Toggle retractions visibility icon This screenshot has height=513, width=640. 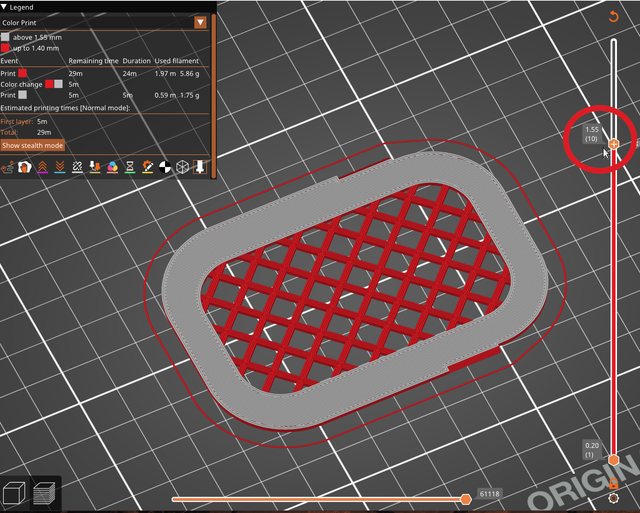pos(42,167)
